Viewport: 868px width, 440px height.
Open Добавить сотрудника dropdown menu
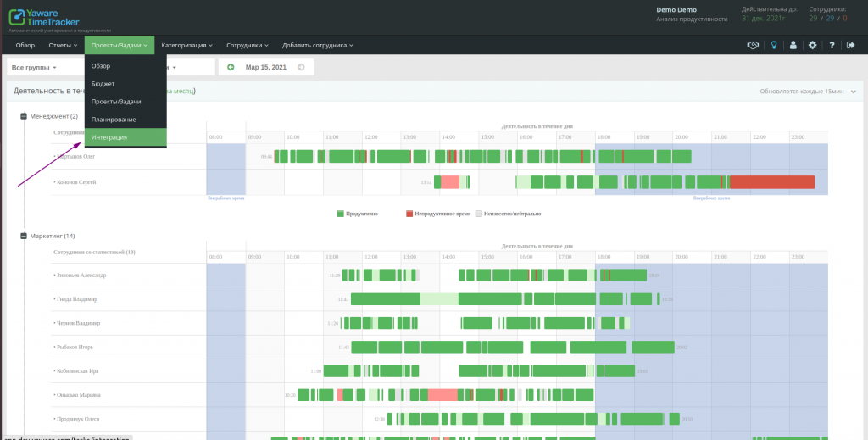[318, 46]
